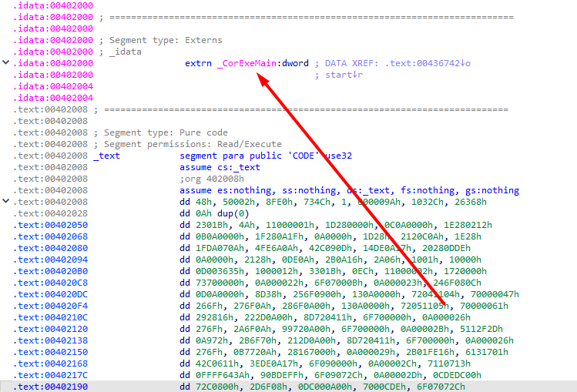The width and height of the screenshot is (577, 392).
Task: Collapse the chevron beside extrn _CorExeMain line
Action: (x=6, y=62)
